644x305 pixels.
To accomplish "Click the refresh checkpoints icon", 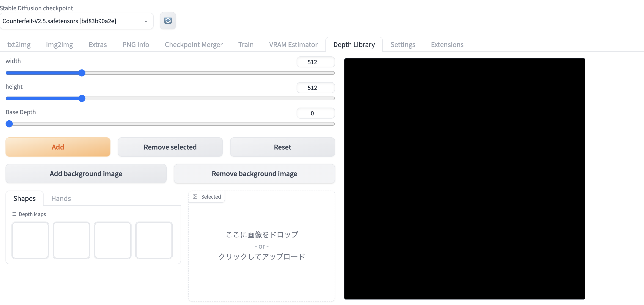I will (x=168, y=21).
